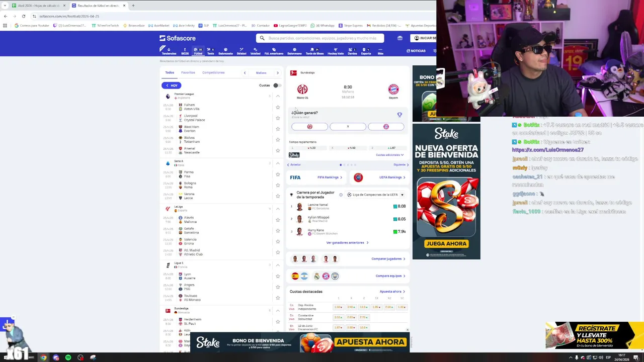Open the Tendencias sports category

point(169,51)
